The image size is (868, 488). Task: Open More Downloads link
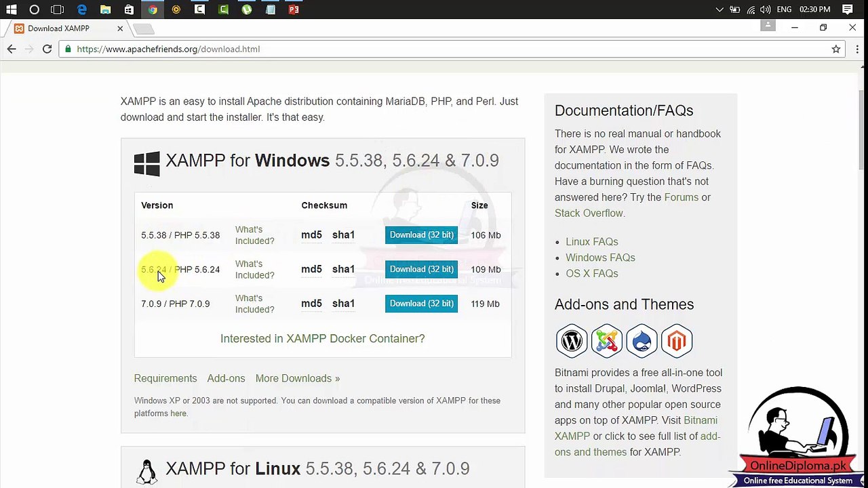tap(298, 378)
